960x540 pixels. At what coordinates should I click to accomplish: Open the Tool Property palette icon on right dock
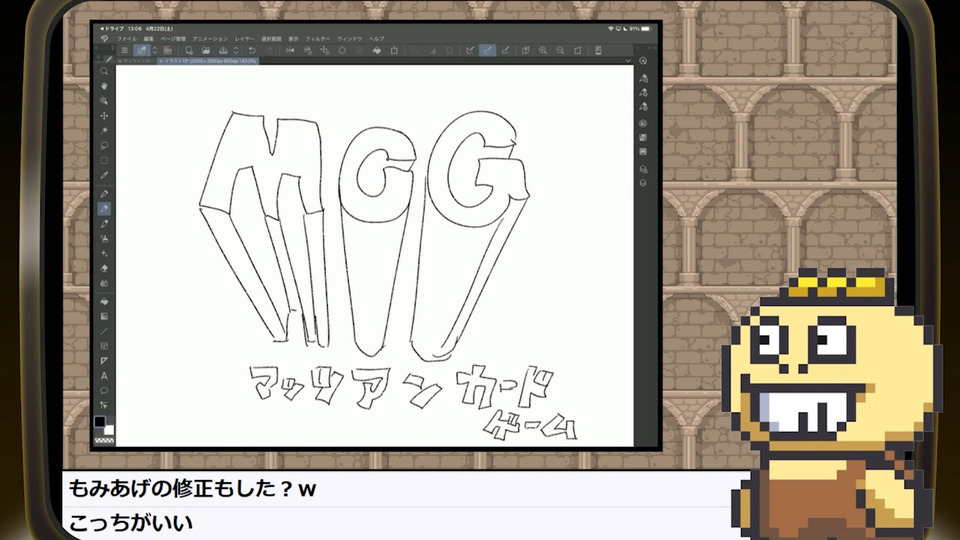[643, 92]
